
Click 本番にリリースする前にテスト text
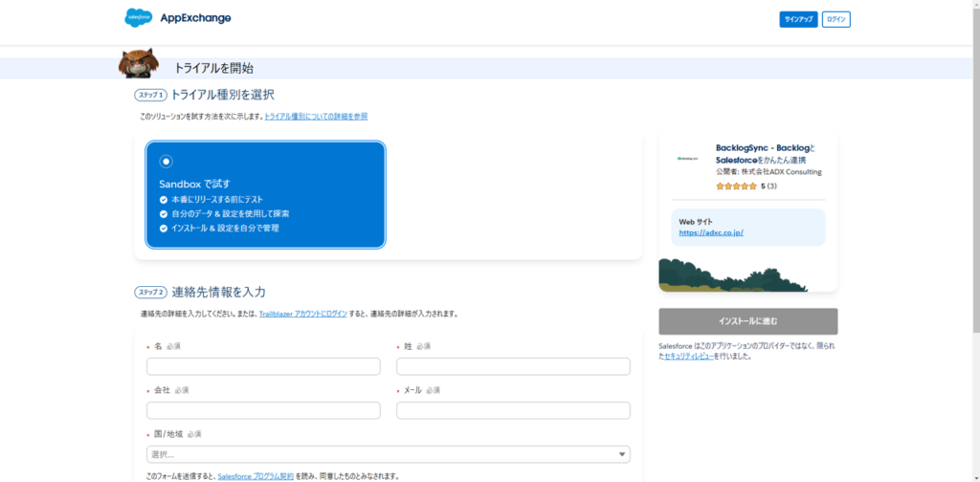coord(217,200)
